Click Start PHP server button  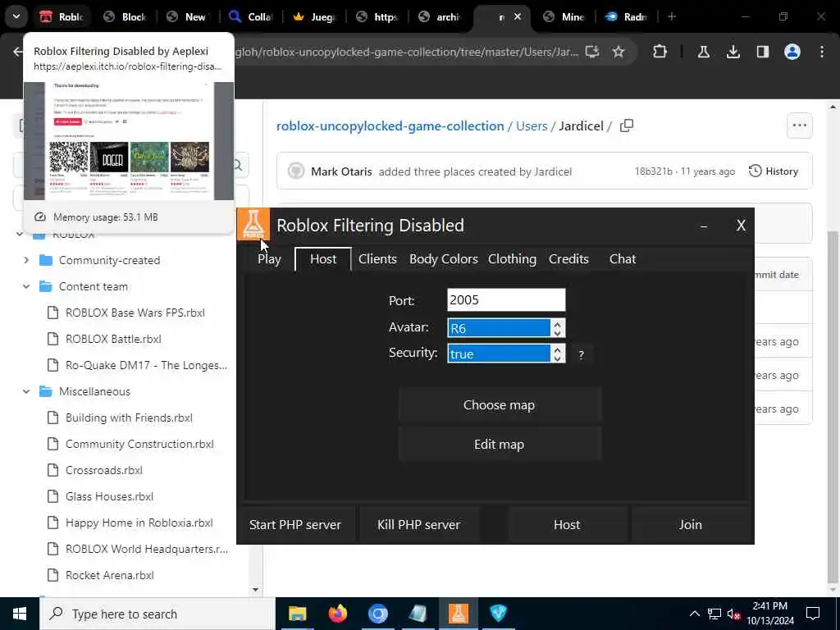click(295, 524)
